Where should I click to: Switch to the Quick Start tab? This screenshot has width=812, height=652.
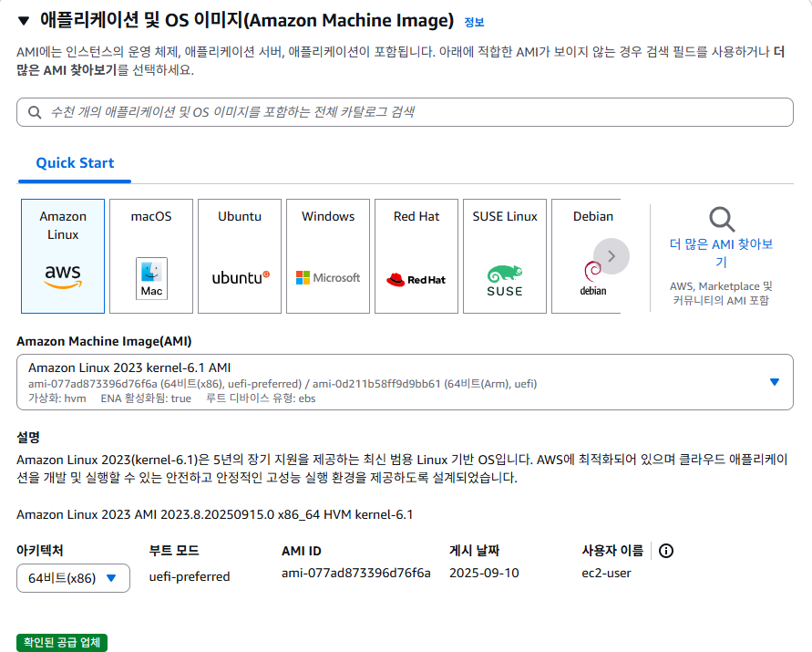click(x=75, y=163)
